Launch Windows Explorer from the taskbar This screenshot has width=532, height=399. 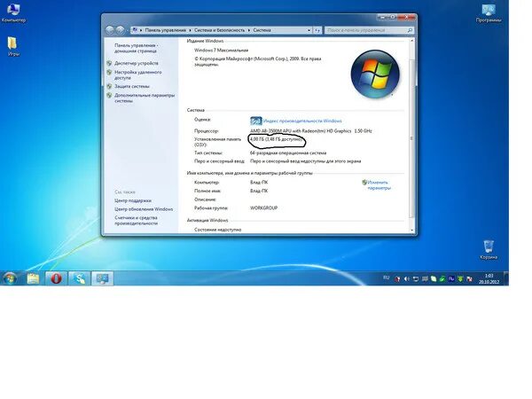[33, 278]
